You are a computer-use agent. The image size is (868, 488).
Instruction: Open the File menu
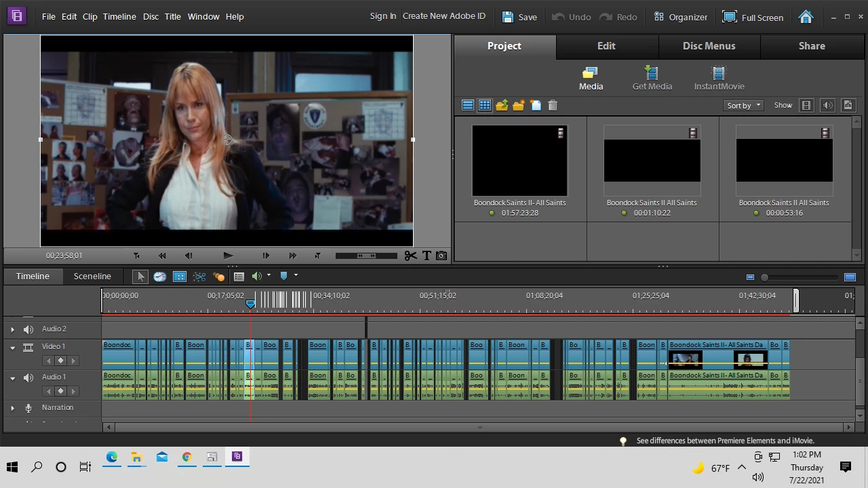click(49, 16)
